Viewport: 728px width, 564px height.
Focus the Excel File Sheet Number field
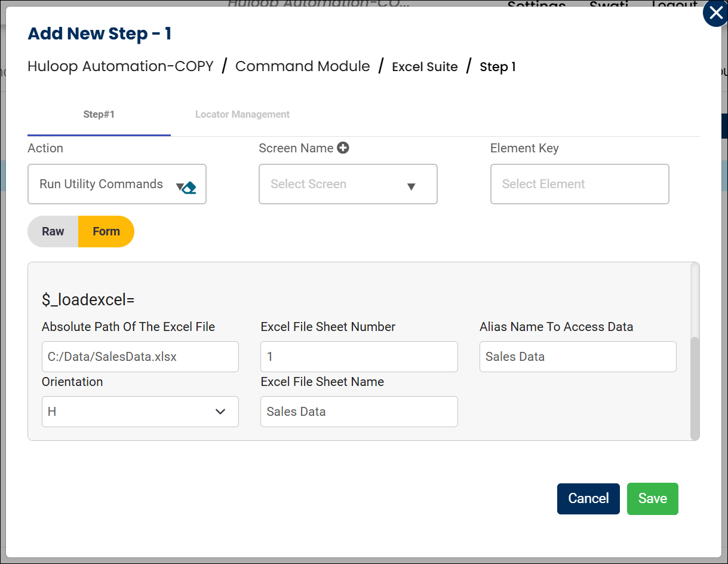359,357
